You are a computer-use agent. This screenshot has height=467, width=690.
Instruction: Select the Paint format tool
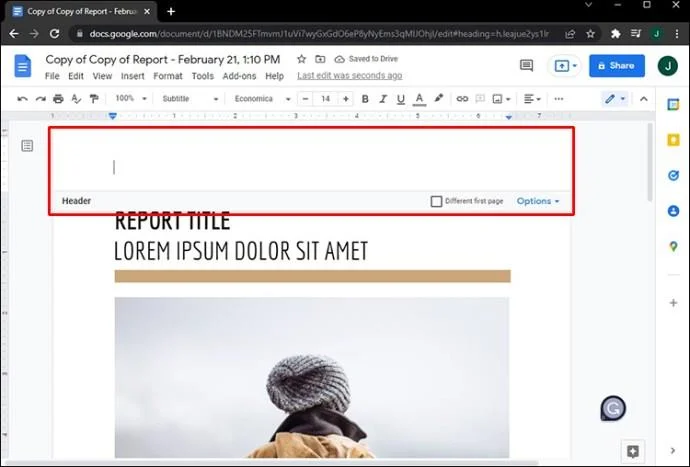click(94, 99)
